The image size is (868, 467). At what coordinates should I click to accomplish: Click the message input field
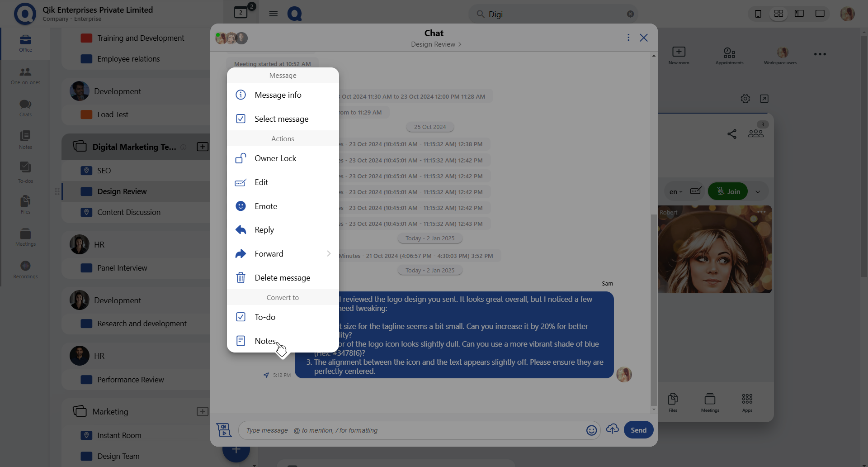pos(411,430)
